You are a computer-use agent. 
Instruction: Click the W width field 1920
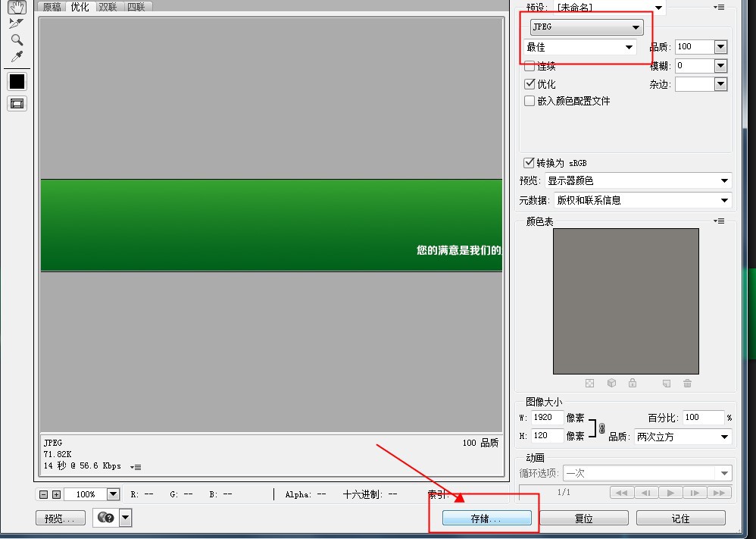pyautogui.click(x=547, y=418)
